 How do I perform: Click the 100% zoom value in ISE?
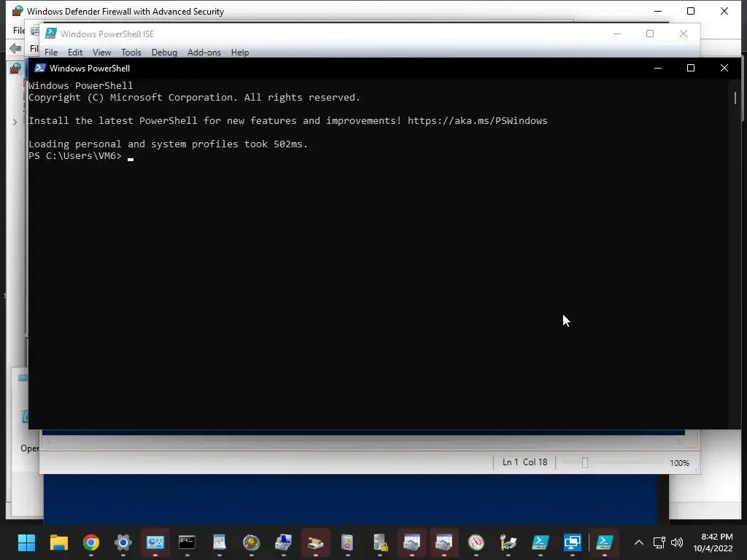coord(679,463)
